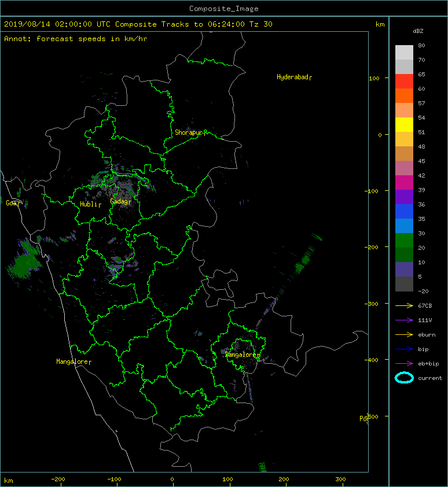Click the tan brown 45–48 dBZ swatch

404,153
